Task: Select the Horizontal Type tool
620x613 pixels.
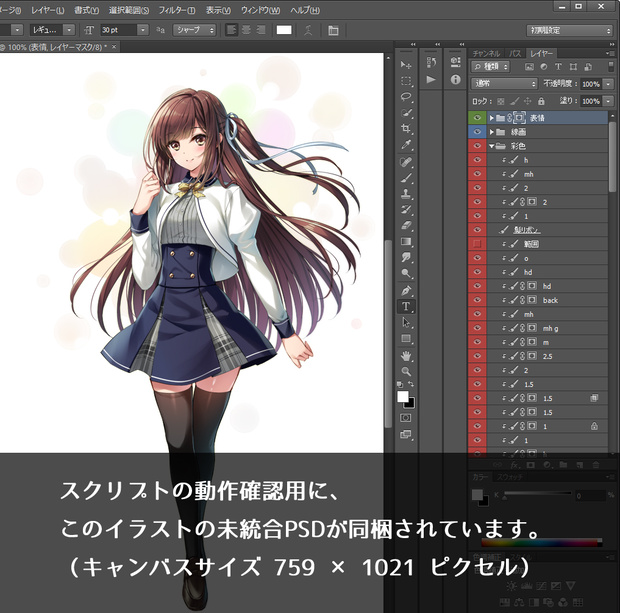Action: 406,306
